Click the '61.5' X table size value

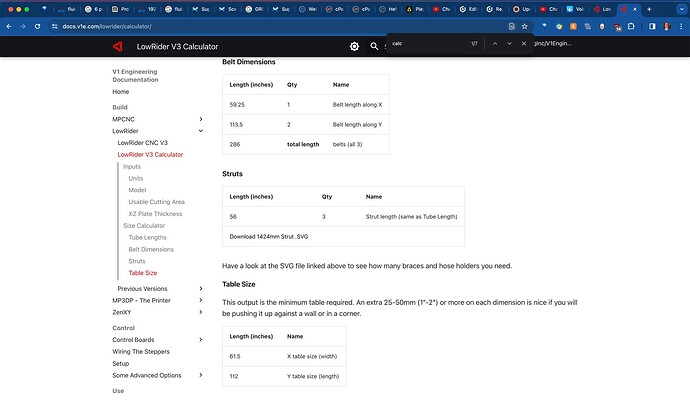[235, 356]
